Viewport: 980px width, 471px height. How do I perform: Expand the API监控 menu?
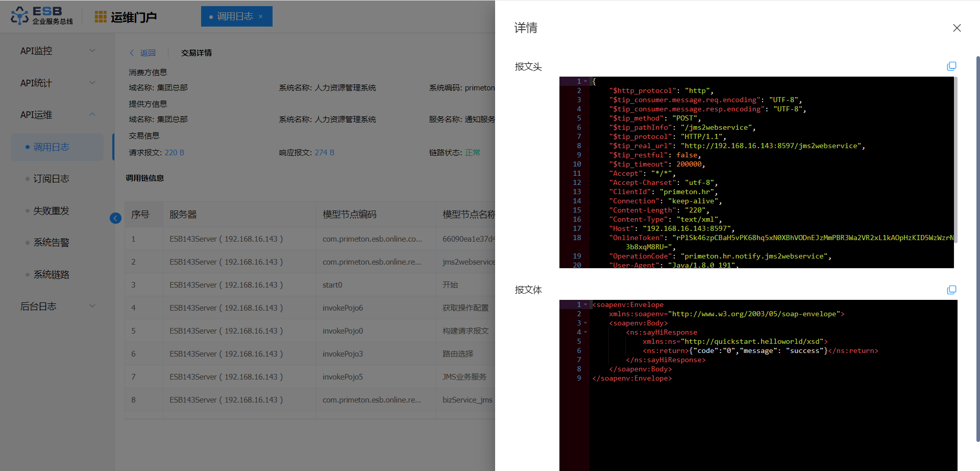[x=57, y=51]
